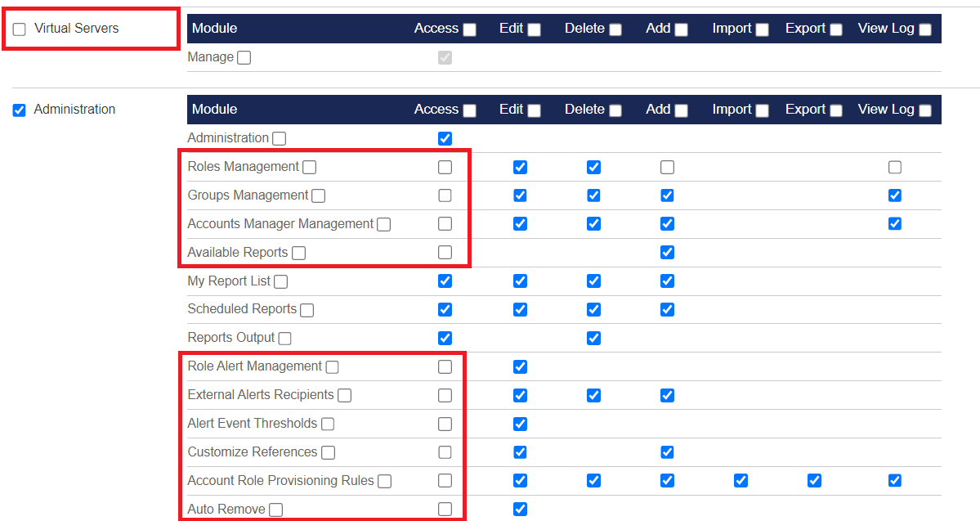Disable Add for Available Reports
980x521 pixels.
click(667, 252)
